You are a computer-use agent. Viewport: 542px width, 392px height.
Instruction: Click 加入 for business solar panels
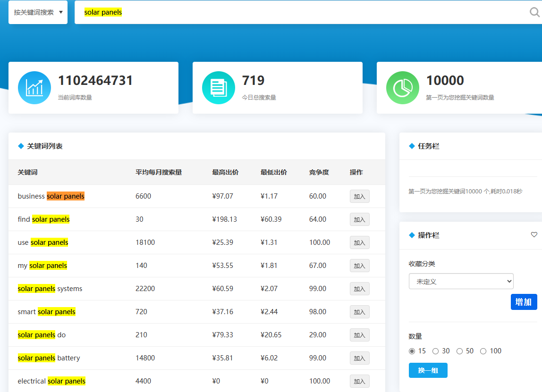(x=359, y=196)
